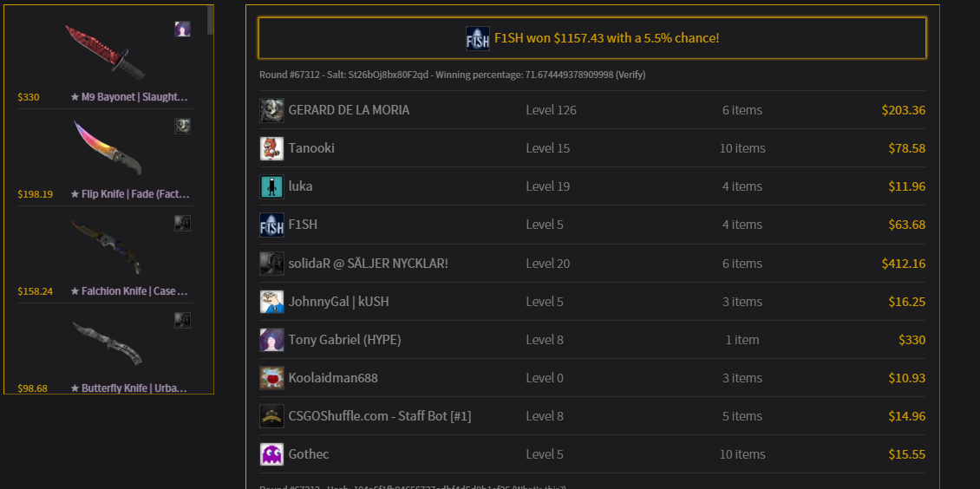Click the (Verify) link for round
This screenshot has width=980, height=489.
click(x=630, y=75)
